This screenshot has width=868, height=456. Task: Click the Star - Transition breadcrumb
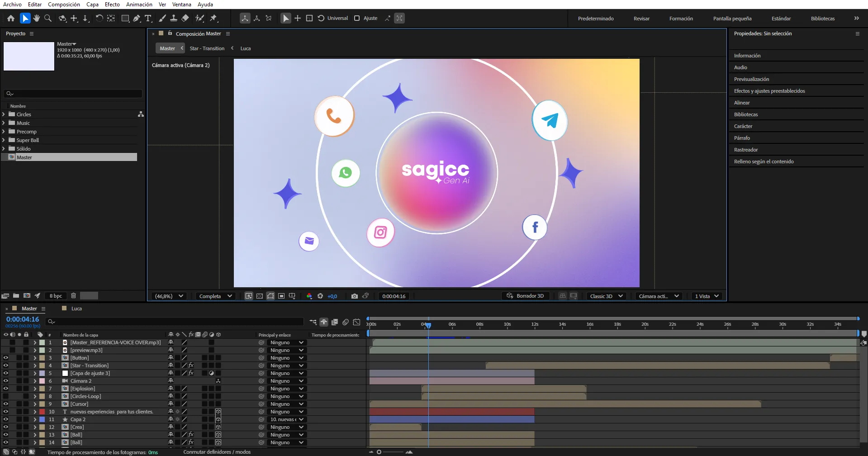(207, 48)
